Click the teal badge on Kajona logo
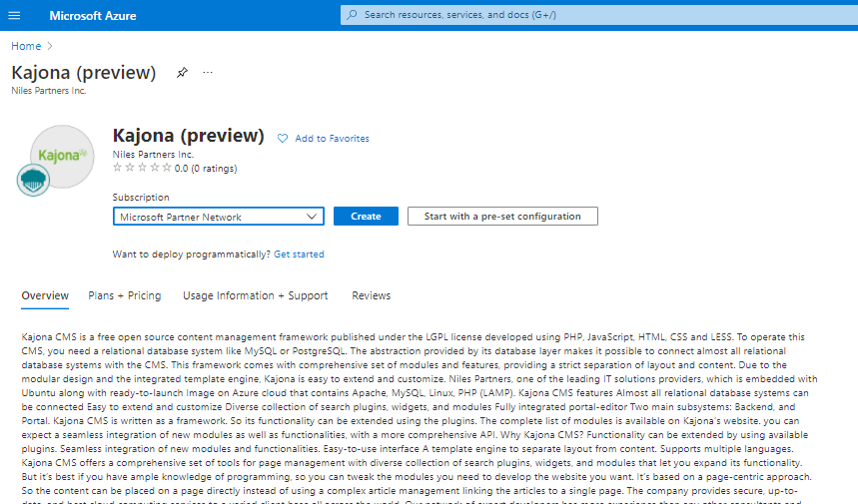The image size is (858, 504). click(x=33, y=180)
